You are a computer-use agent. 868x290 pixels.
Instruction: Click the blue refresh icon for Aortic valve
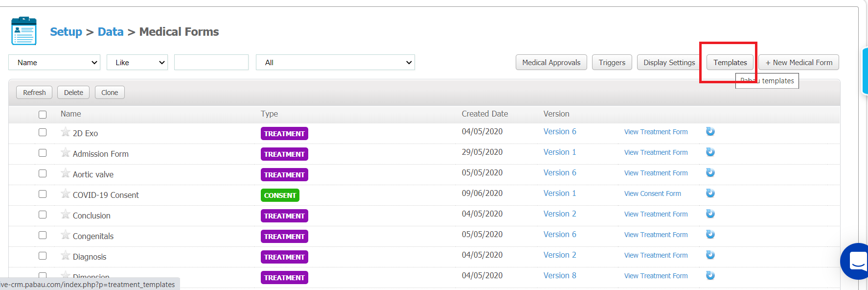710,172
